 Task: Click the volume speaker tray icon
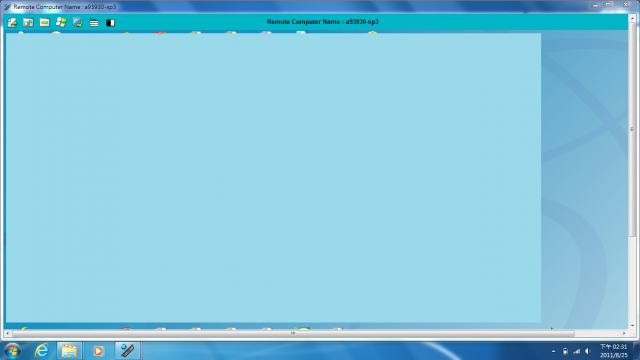tap(588, 351)
